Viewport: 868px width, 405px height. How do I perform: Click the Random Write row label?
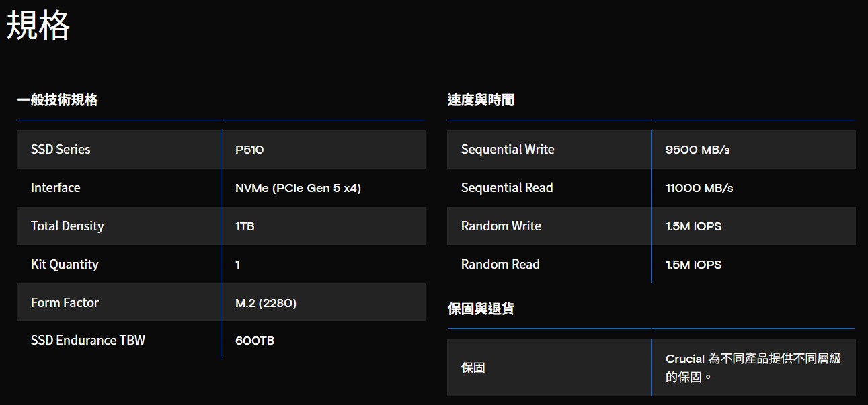click(x=501, y=226)
